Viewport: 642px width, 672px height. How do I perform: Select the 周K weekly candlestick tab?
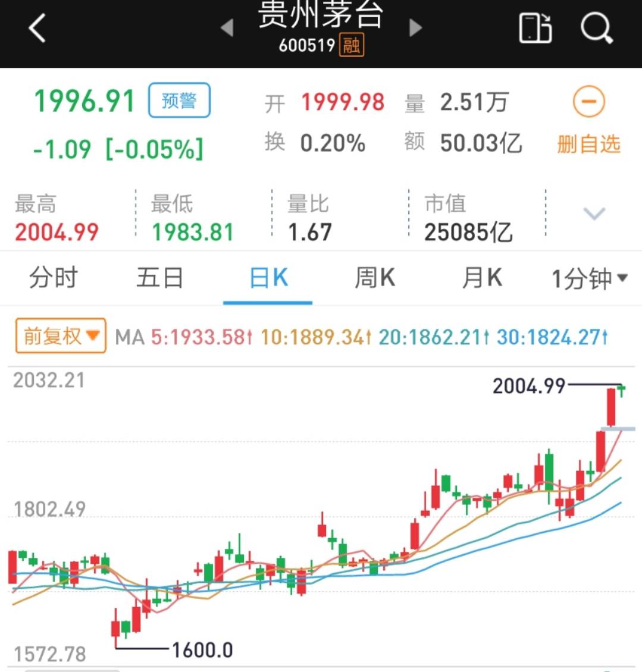point(375,278)
